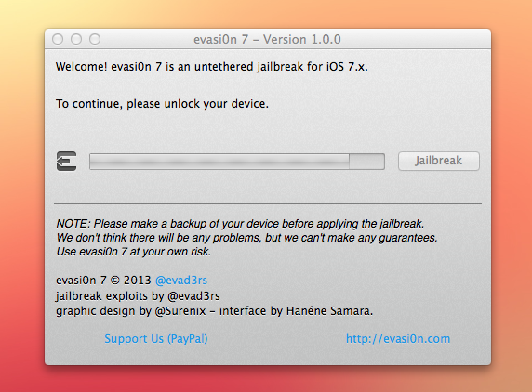The image size is (532, 392).
Task: Start the Jailbreak button
Action: [439, 161]
